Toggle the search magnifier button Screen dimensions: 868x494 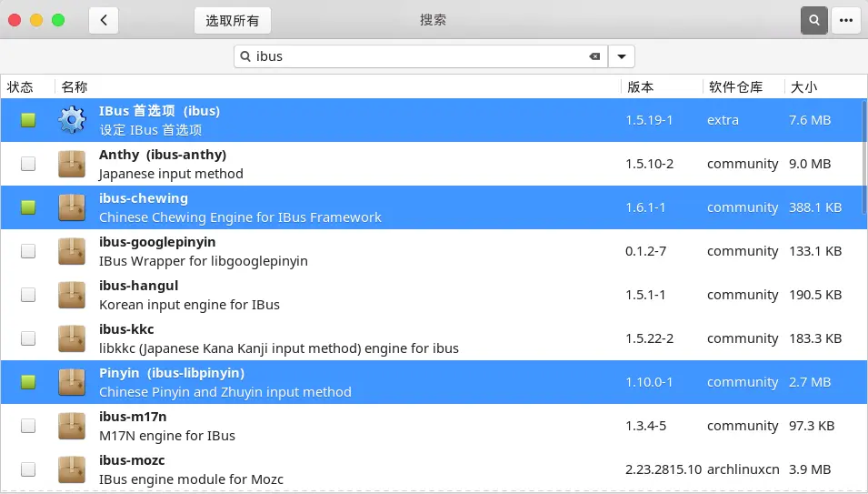click(x=813, y=21)
